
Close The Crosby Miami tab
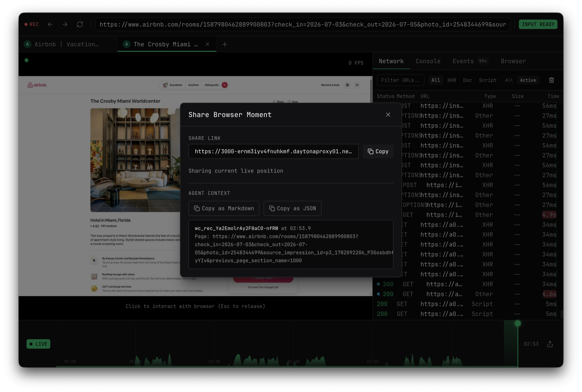coord(208,44)
